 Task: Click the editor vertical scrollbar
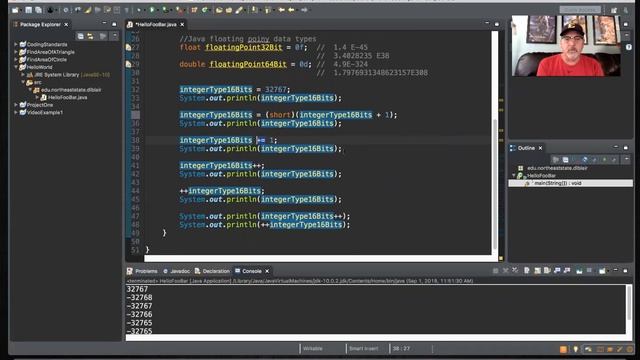(495, 184)
